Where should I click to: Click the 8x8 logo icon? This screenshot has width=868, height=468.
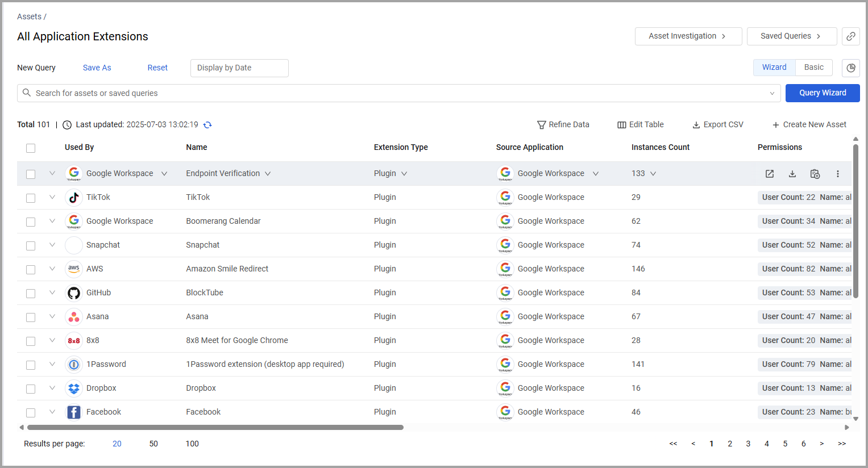coord(74,341)
